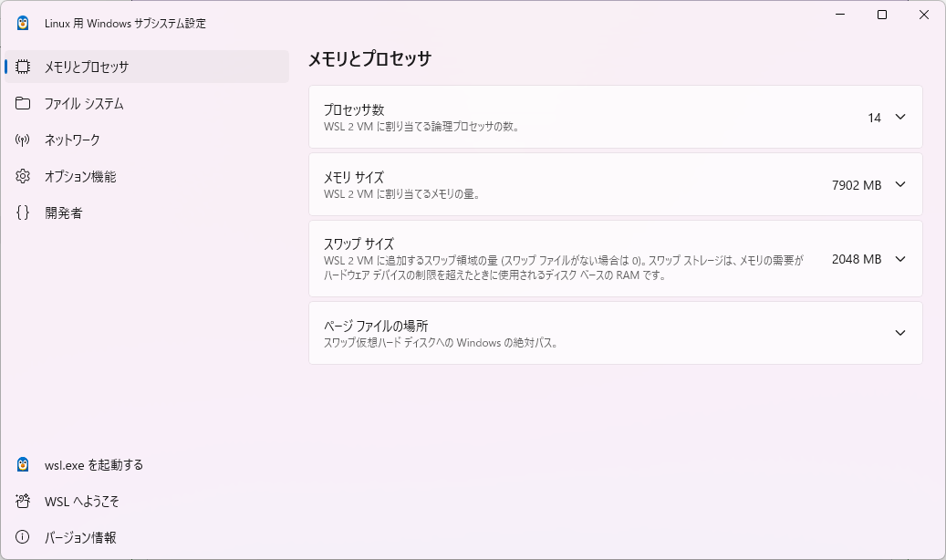The image size is (946, 560).
Task: Click the メモリとプロセッサ page heading
Action: click(x=369, y=58)
